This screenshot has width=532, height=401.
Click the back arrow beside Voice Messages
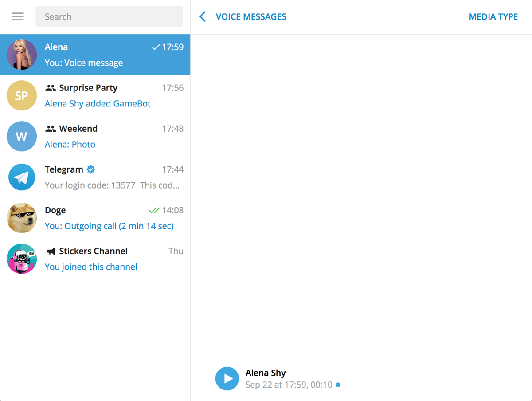click(x=203, y=17)
